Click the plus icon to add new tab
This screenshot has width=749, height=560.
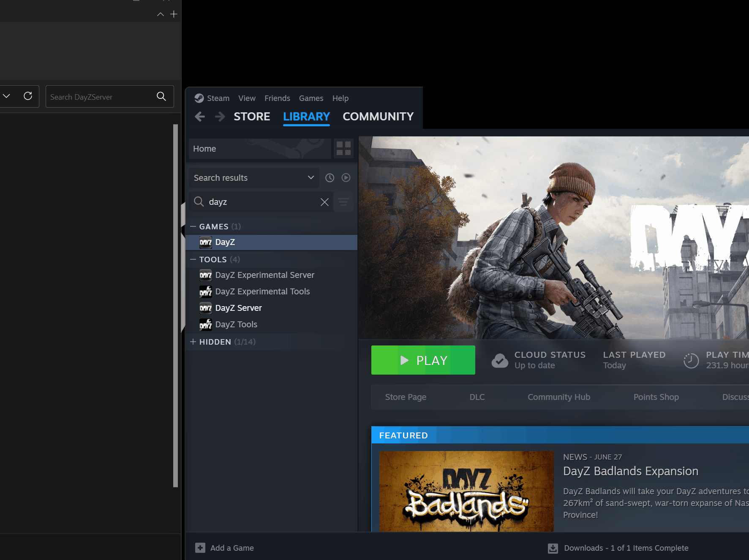(174, 14)
